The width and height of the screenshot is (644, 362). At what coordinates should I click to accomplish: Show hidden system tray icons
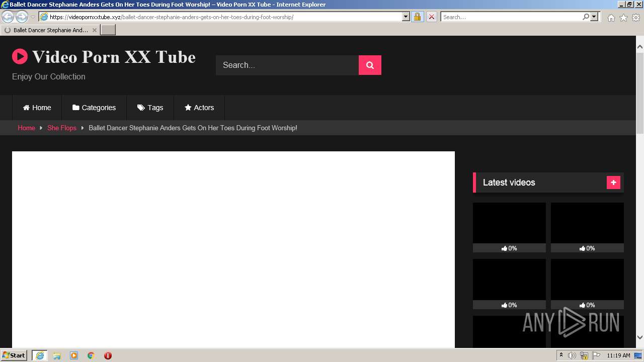560,355
